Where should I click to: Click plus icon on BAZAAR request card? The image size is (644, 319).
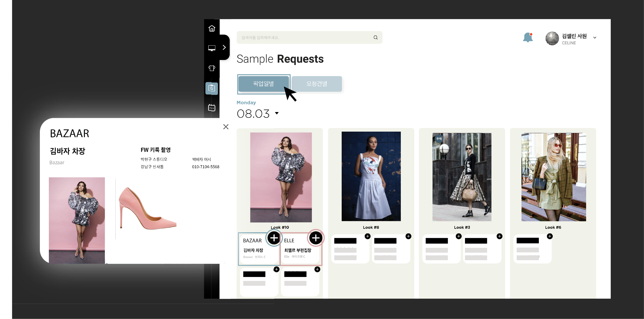tap(274, 238)
